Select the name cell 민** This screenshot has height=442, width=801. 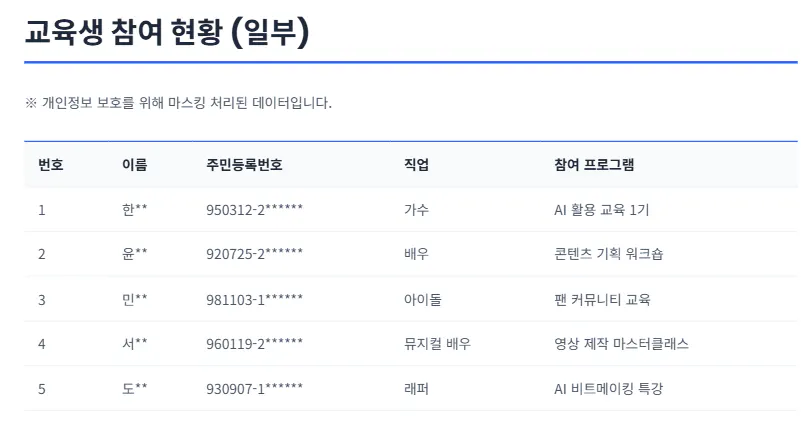coord(134,299)
